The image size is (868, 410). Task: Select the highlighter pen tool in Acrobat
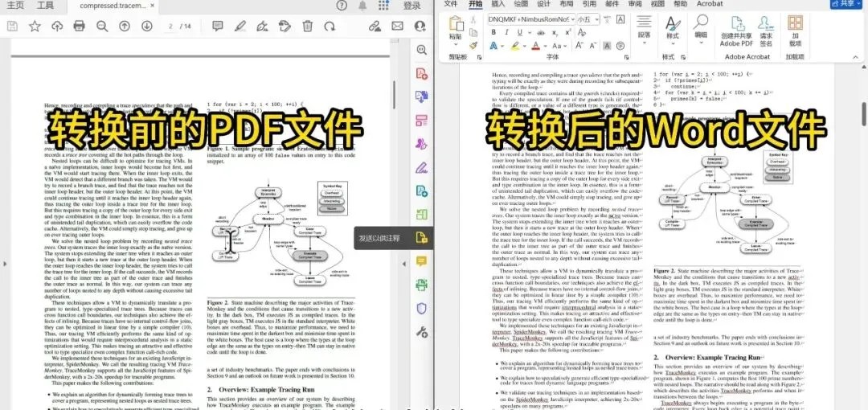click(x=240, y=26)
